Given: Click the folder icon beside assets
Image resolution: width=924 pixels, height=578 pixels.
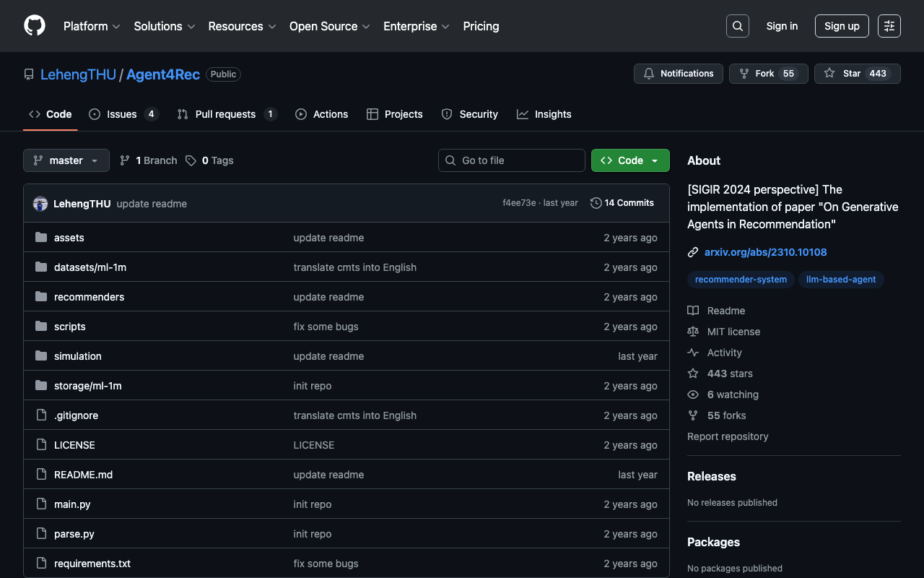Looking at the screenshot, I should (x=41, y=238).
